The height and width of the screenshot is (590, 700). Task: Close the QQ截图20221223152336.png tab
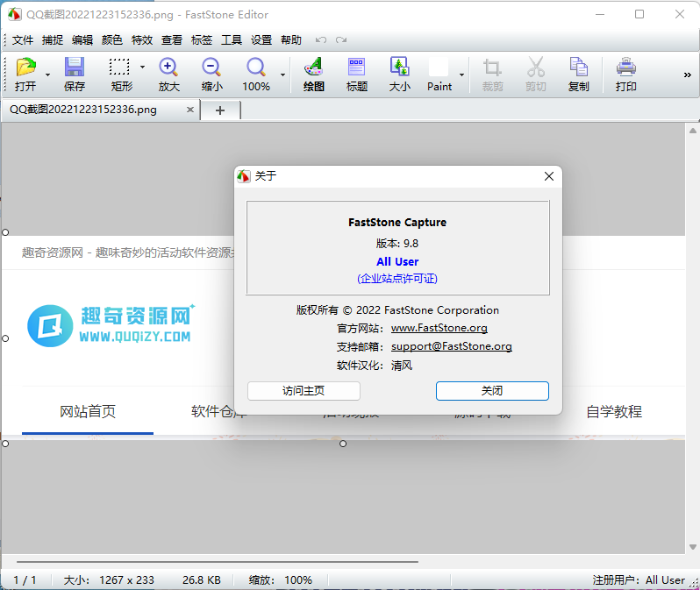[x=190, y=110]
